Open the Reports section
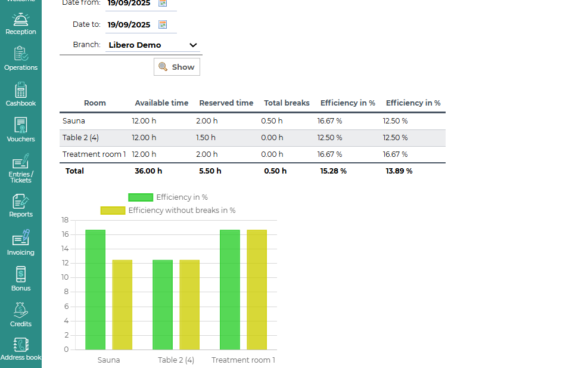Image resolution: width=588 pixels, height=368 pixels. (x=21, y=205)
